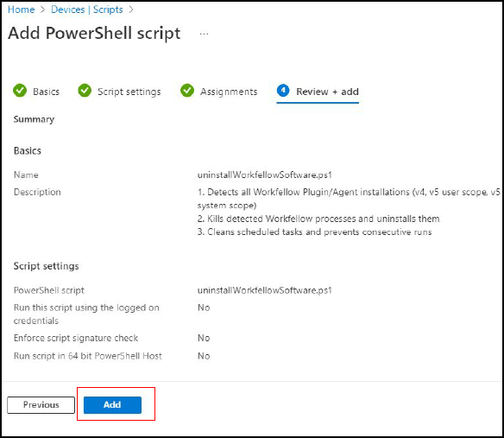Click the green checkmark beside Assignments

(x=187, y=91)
